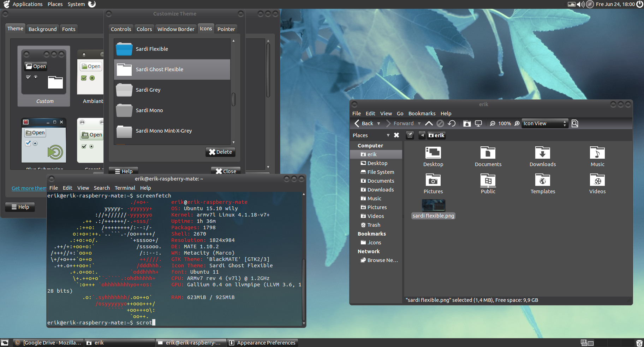Toggle text-based location bar button
The image size is (644, 347).
click(x=410, y=135)
